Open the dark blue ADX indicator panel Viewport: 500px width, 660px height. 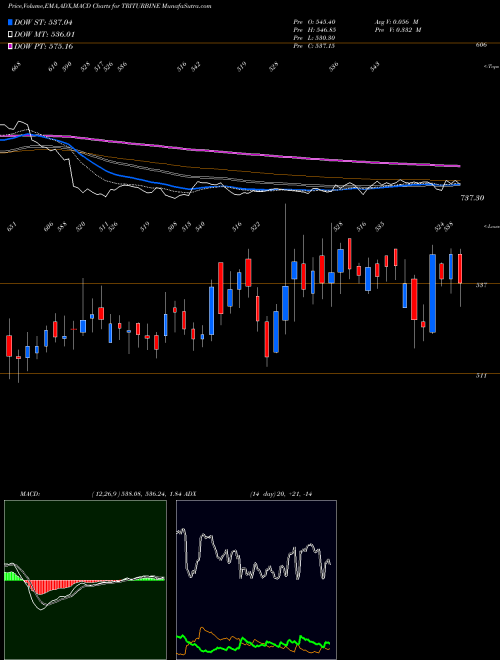[x=256, y=580]
